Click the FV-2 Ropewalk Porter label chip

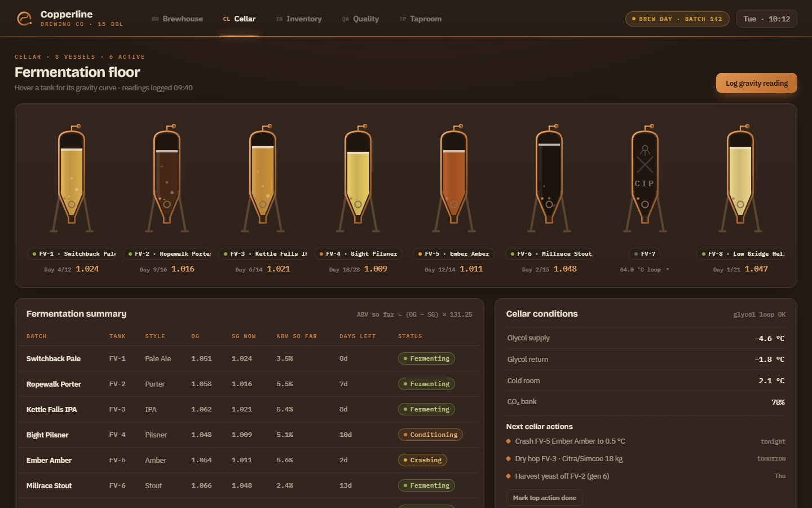[x=167, y=254]
